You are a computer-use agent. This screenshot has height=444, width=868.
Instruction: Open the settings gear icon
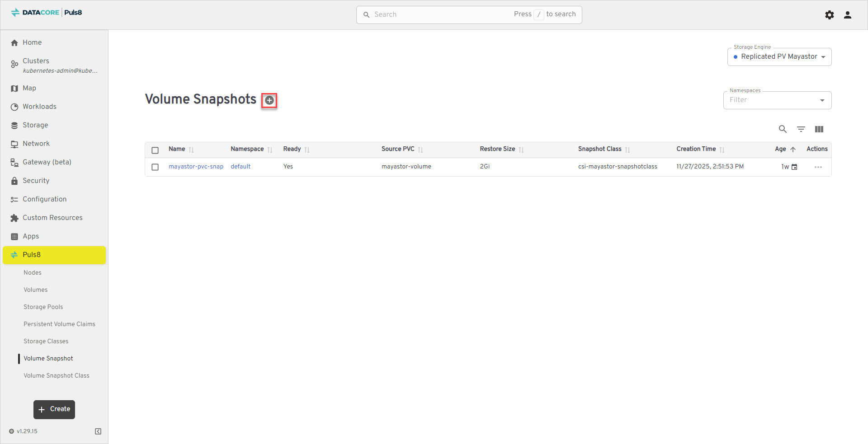click(829, 15)
